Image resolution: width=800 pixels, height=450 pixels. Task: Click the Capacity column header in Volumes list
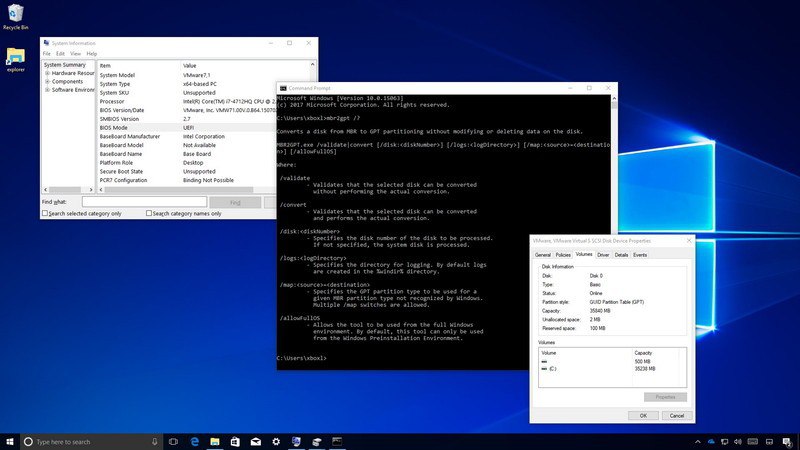656,353
